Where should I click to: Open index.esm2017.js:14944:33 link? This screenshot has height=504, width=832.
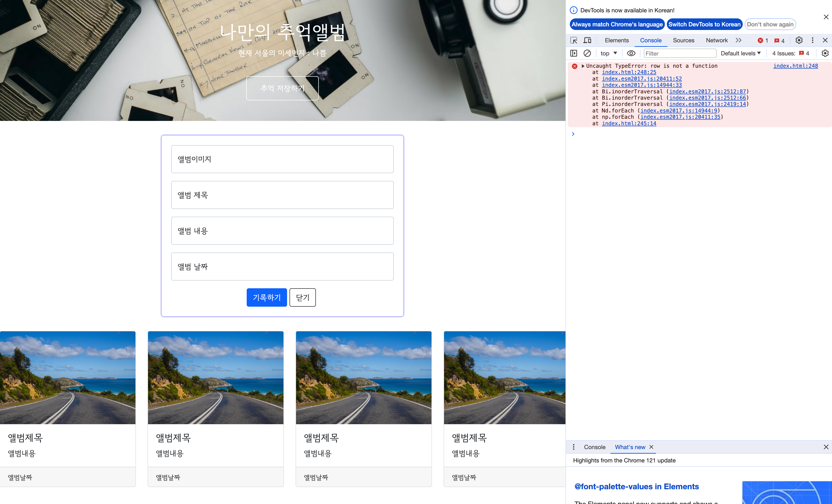tap(642, 85)
